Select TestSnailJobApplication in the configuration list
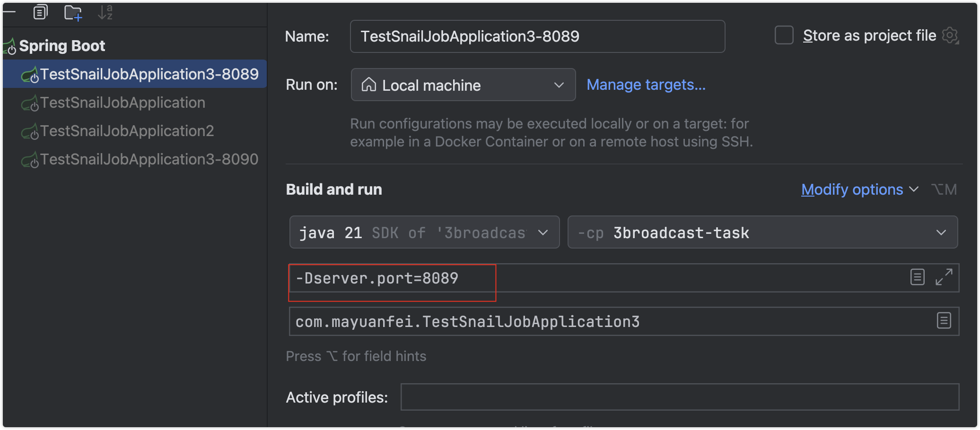Viewport: 980px width, 430px height. [122, 103]
